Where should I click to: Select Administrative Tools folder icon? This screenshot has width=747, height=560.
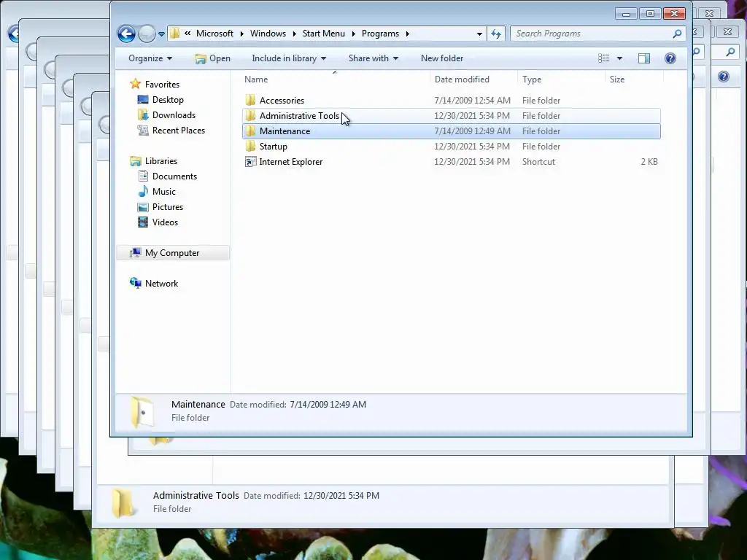tap(251, 116)
